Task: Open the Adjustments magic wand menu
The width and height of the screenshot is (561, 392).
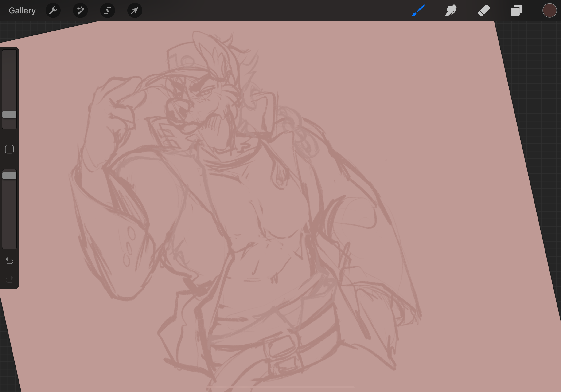Action: 80,11
